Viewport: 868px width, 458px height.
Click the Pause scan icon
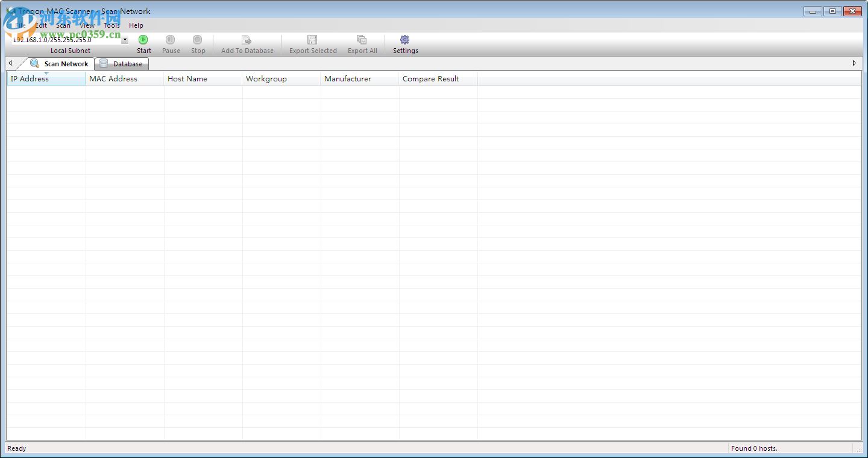pyautogui.click(x=171, y=40)
